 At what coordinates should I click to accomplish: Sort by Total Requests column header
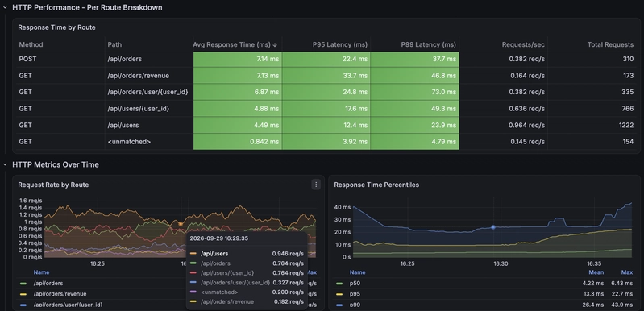pos(610,44)
